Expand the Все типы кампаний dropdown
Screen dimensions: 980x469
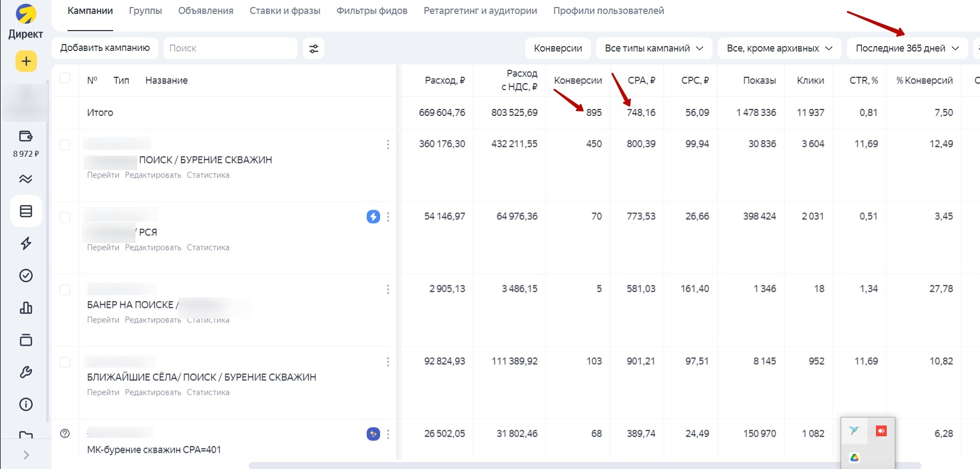(654, 48)
